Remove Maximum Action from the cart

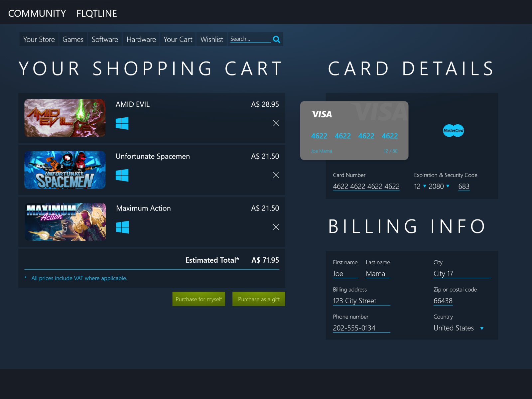276,227
